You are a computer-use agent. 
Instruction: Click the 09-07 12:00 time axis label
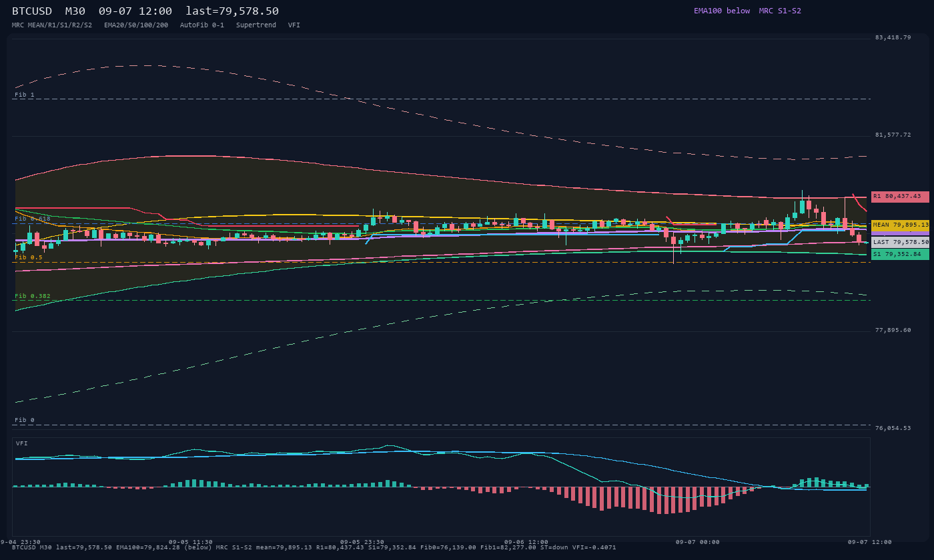pyautogui.click(x=870, y=542)
